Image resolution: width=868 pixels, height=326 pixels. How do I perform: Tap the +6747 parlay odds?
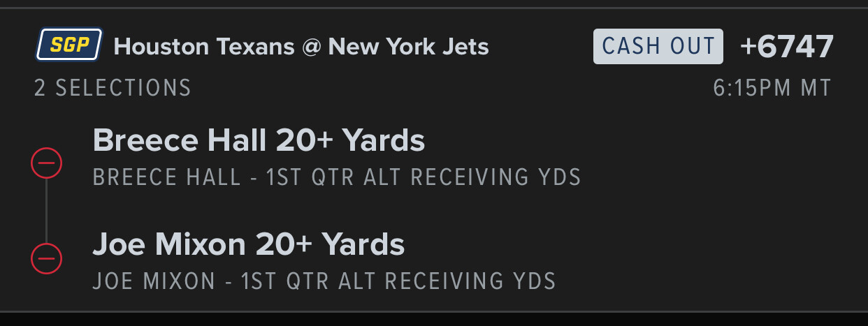(x=787, y=47)
